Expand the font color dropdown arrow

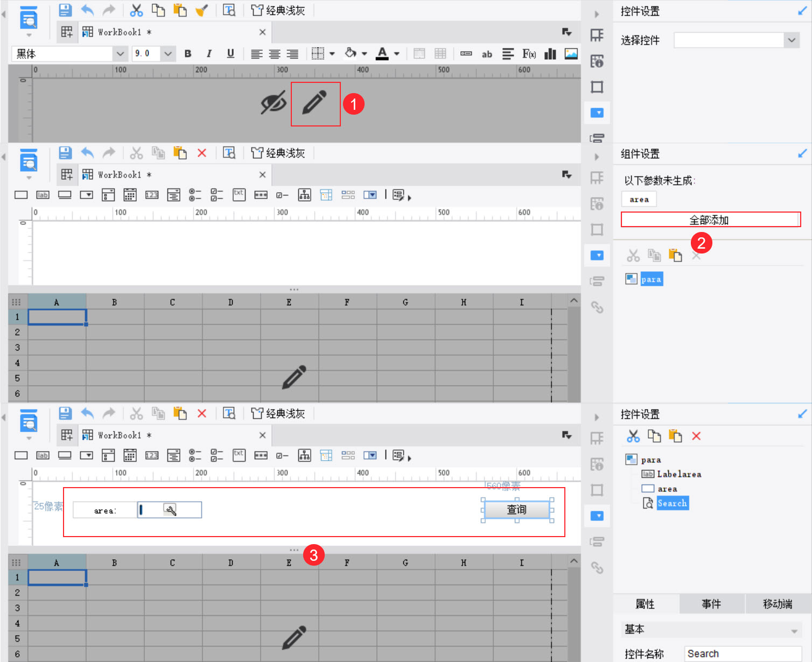[397, 54]
